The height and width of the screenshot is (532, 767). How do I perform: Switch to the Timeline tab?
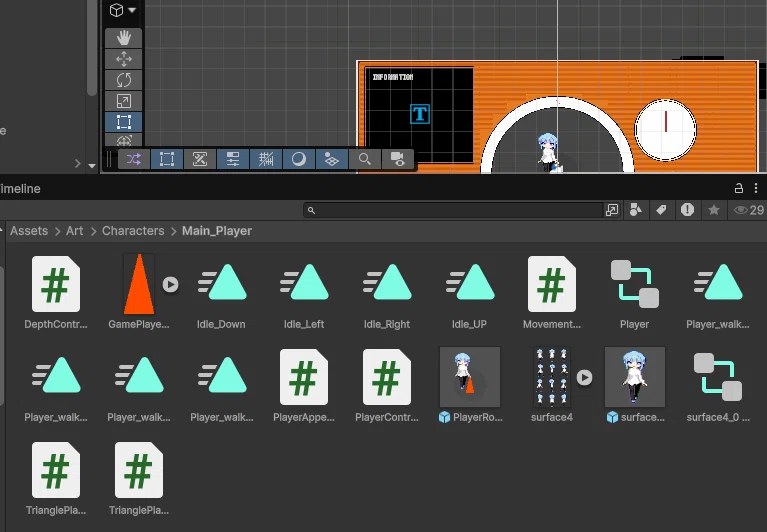pos(20,189)
